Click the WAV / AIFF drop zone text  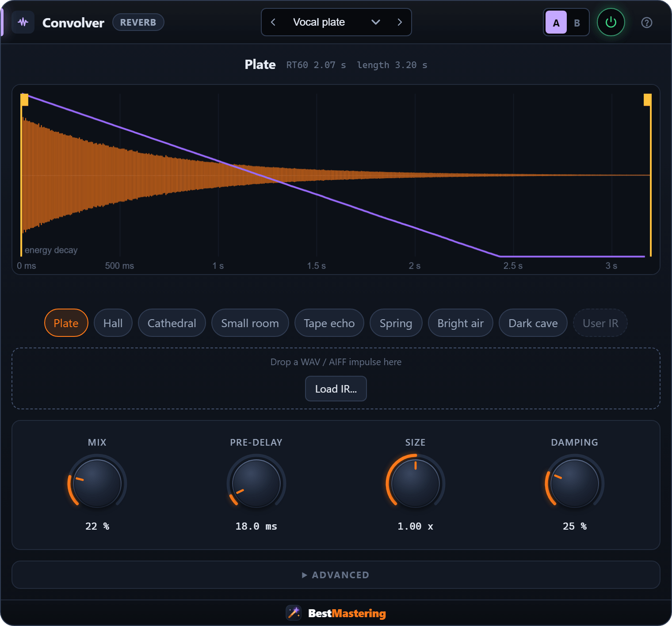click(x=336, y=362)
